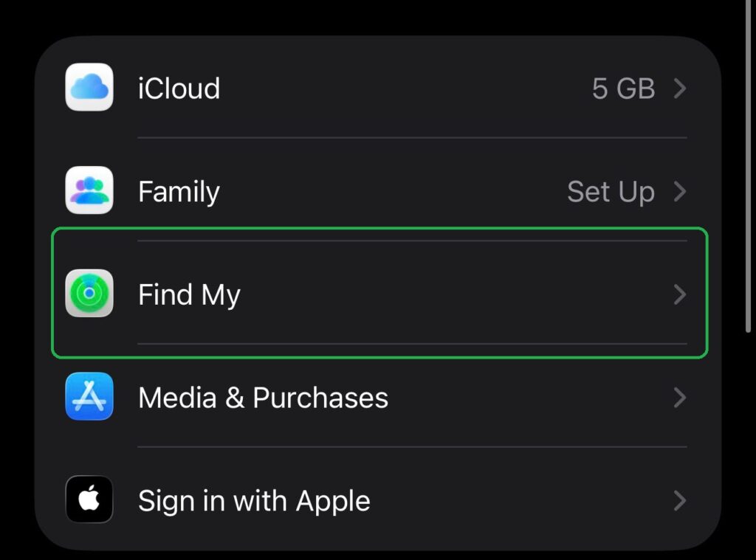Tap the iCloud cloud icon
Image resolution: width=756 pixels, height=560 pixels.
coord(89,88)
